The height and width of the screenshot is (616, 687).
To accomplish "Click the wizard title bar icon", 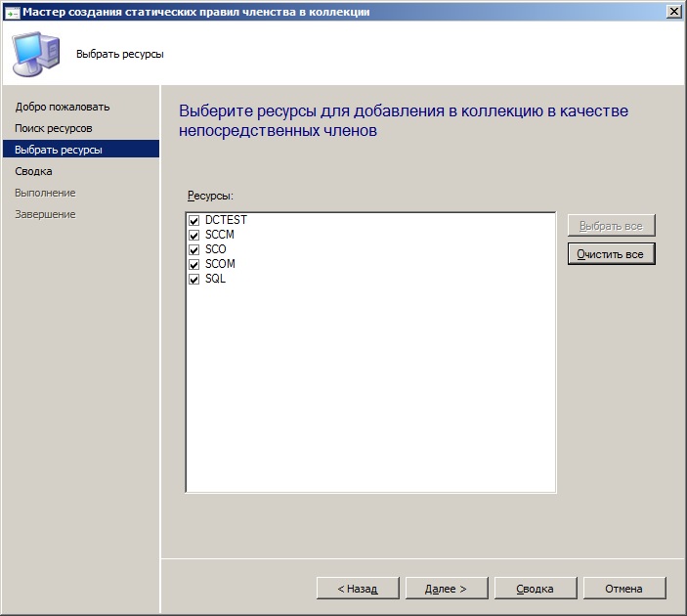I will [x=12, y=13].
